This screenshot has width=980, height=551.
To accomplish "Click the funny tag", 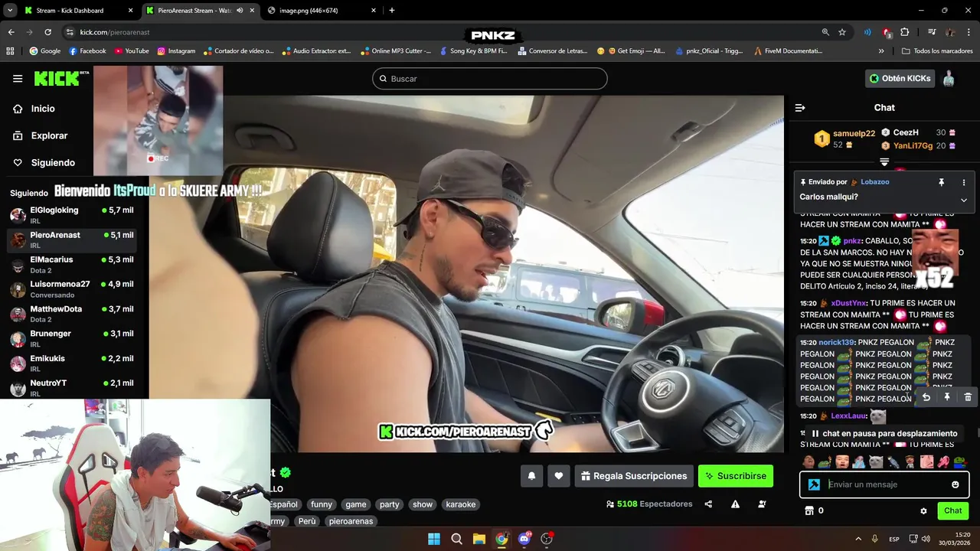I will (322, 504).
